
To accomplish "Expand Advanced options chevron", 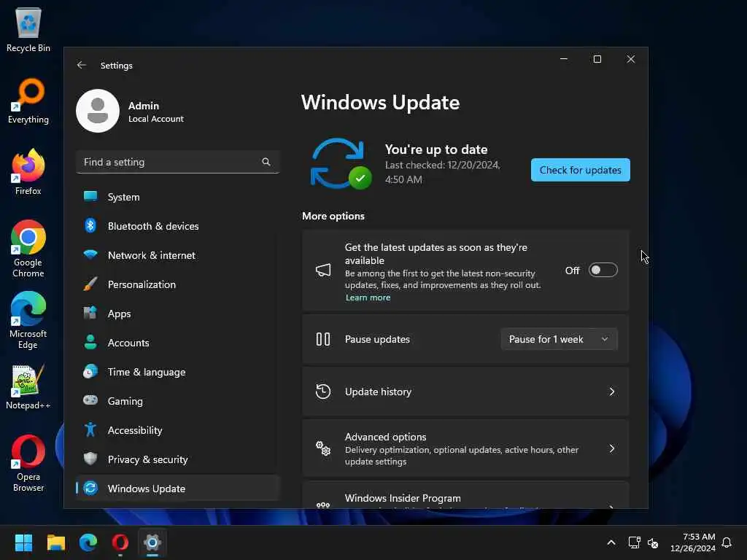I will (612, 448).
